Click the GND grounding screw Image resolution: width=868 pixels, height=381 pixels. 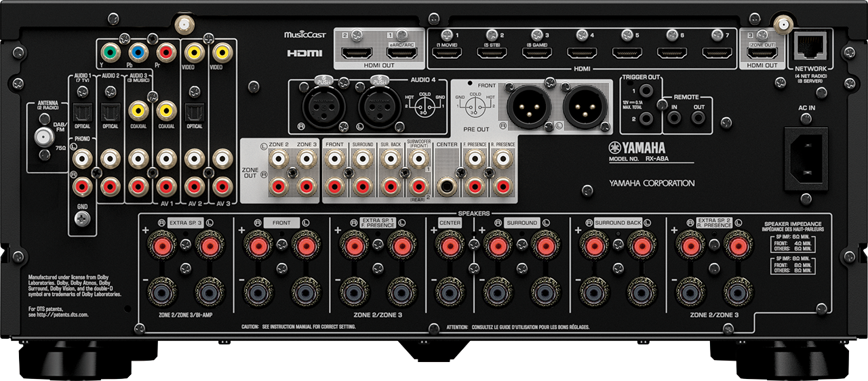pos(83,218)
